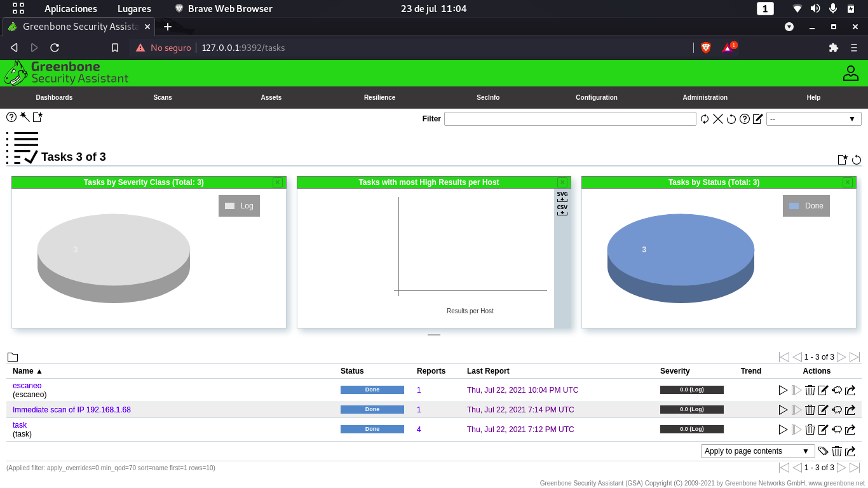Move the escaneo task to the trashcan
This screenshot has height=488, width=868.
coord(810,390)
